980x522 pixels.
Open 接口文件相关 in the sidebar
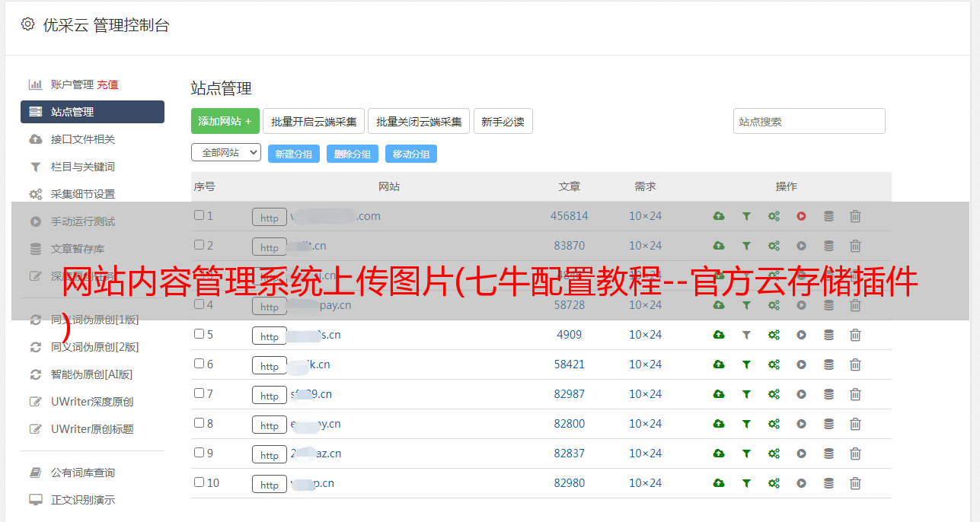tap(83, 139)
